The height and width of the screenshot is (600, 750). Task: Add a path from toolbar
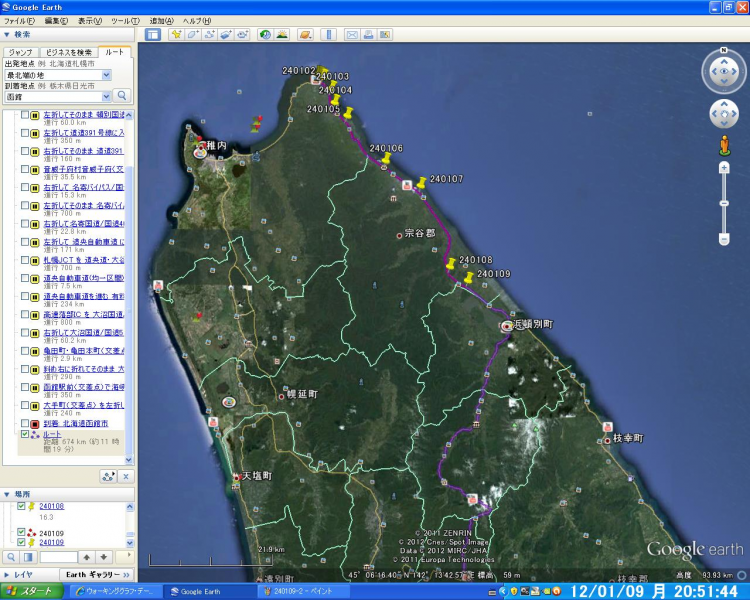(x=210, y=34)
